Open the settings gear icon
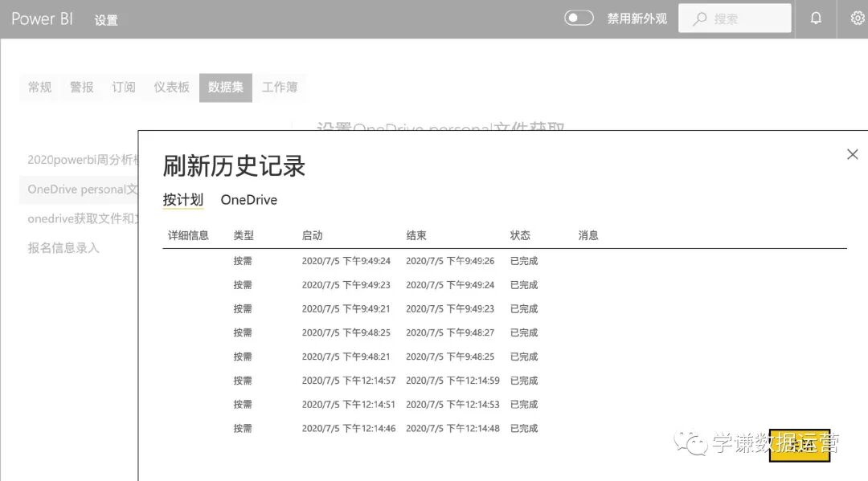868x481 pixels. 858,18
